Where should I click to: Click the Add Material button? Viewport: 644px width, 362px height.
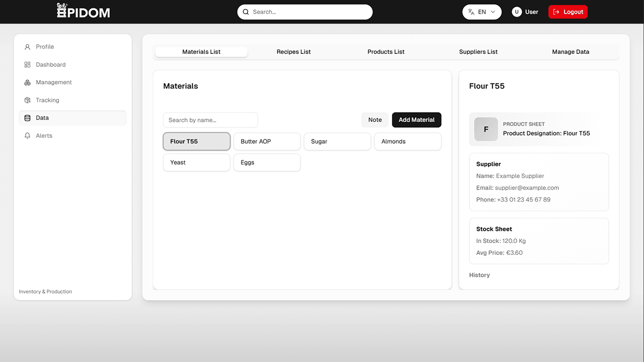tap(417, 120)
